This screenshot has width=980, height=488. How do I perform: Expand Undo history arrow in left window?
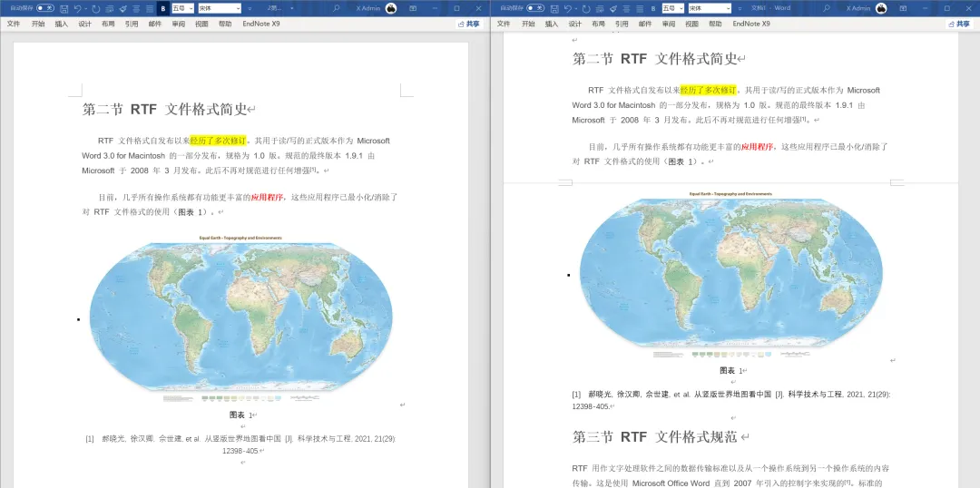[x=85, y=8]
